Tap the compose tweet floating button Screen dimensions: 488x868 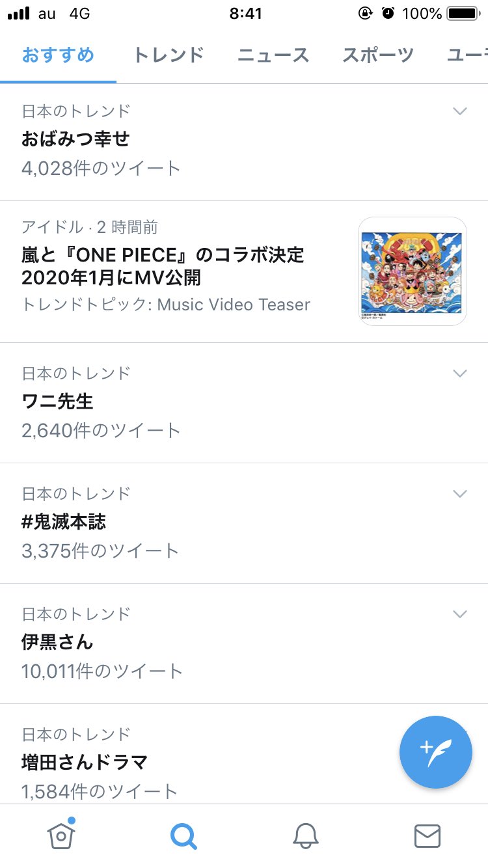[435, 752]
